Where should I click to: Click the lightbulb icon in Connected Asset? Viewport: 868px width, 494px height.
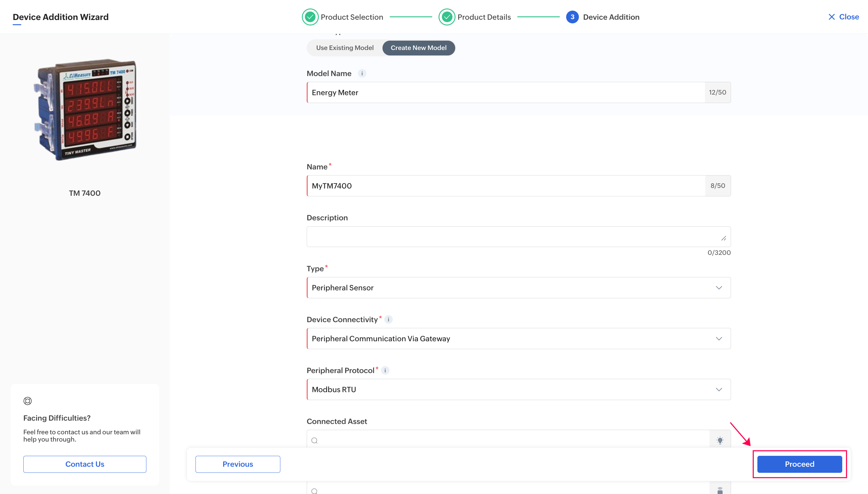pos(720,440)
